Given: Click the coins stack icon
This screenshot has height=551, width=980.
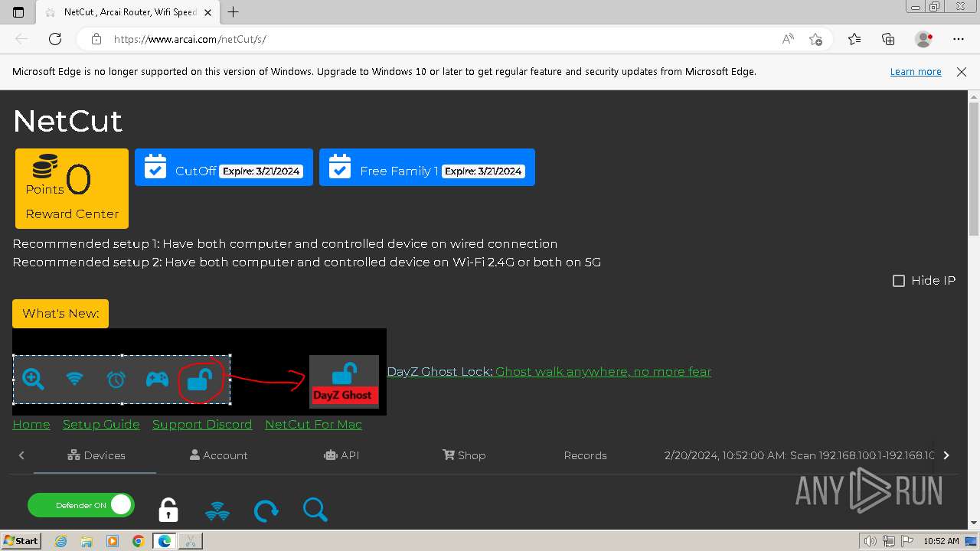Looking at the screenshot, I should (44, 167).
